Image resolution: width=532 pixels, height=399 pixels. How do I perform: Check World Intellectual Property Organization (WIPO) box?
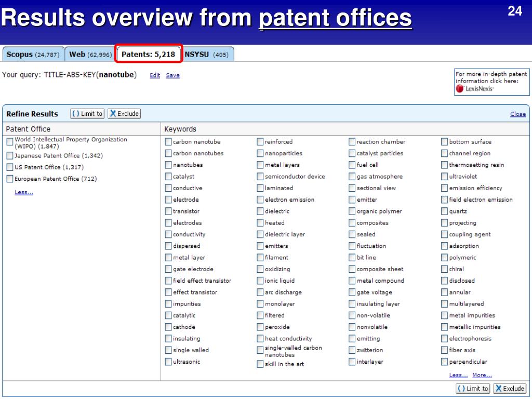[x=10, y=141]
